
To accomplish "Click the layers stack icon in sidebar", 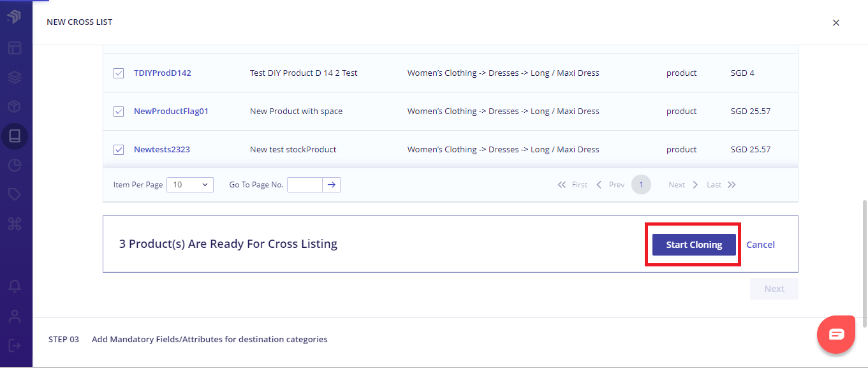I will tap(15, 77).
